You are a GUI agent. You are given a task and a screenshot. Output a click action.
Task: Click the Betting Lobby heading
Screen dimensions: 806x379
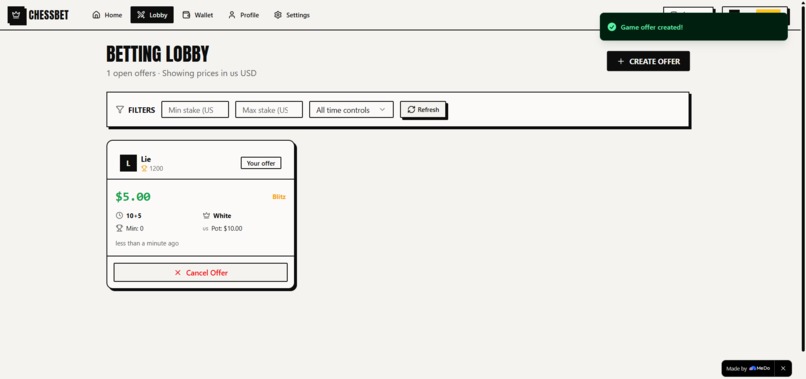coord(158,54)
